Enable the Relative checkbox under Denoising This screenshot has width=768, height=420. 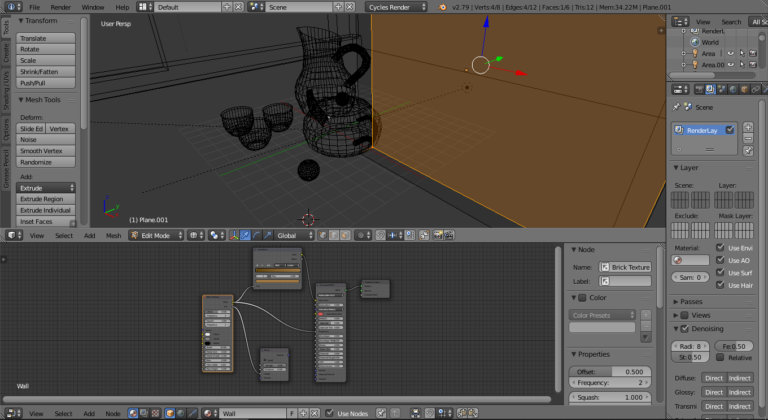(x=720, y=357)
